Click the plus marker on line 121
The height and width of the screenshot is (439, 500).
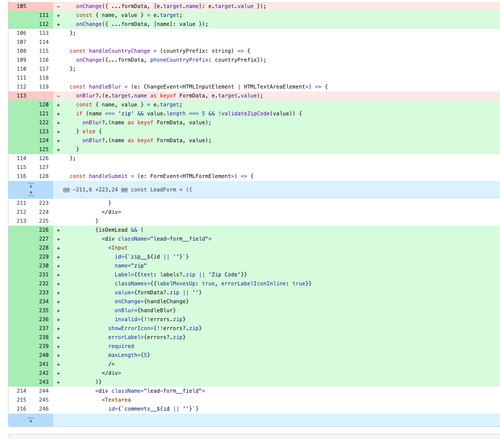coord(58,113)
